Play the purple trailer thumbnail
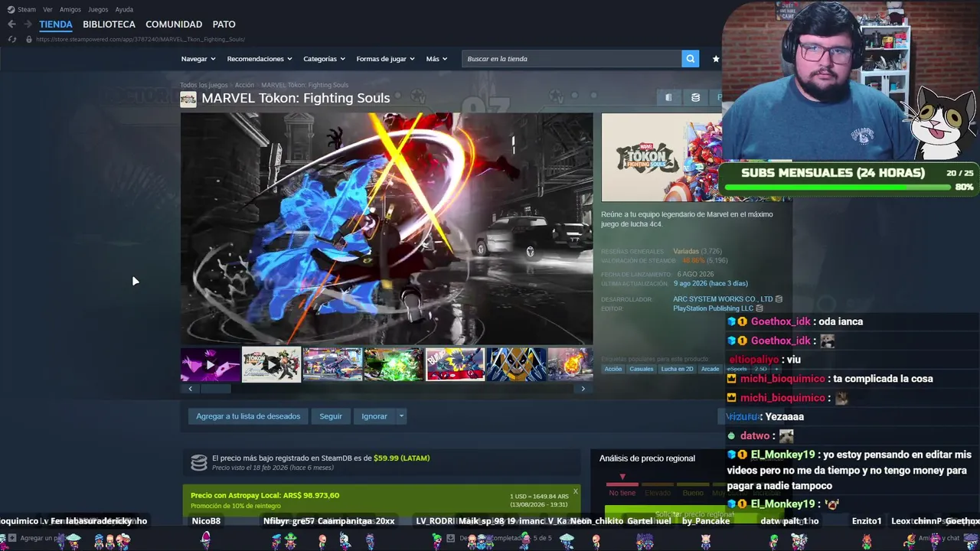The height and width of the screenshot is (551, 980). pyautogui.click(x=211, y=365)
